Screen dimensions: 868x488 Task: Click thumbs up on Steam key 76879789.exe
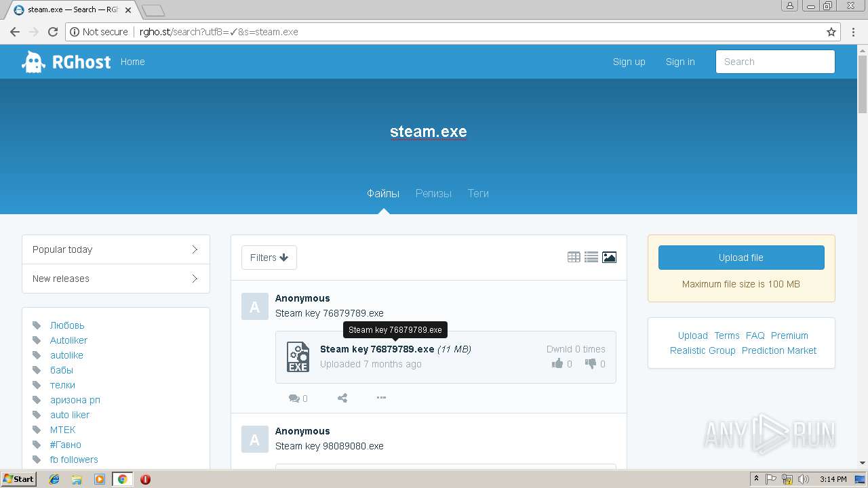pos(557,364)
